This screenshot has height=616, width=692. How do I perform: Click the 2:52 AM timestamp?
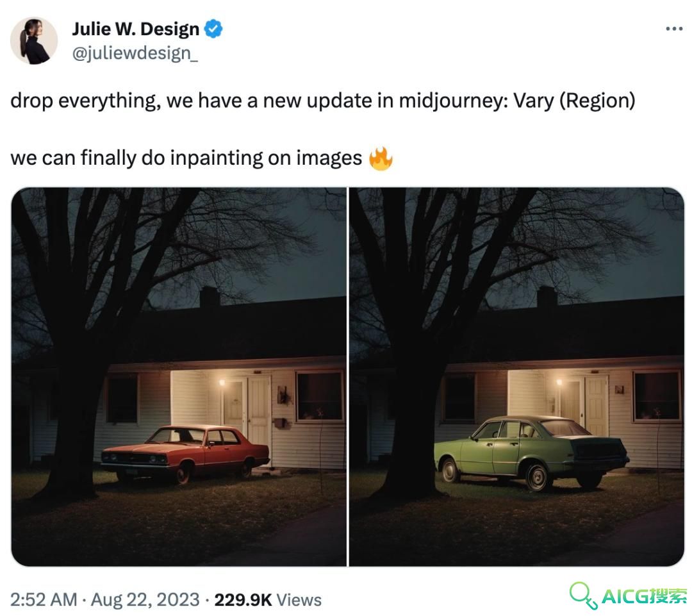pos(44,600)
